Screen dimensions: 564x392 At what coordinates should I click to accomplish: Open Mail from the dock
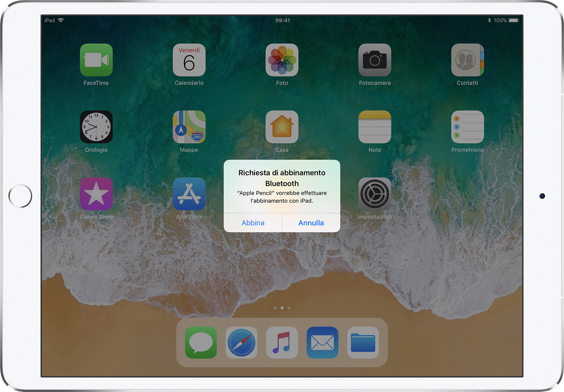pos(322,342)
